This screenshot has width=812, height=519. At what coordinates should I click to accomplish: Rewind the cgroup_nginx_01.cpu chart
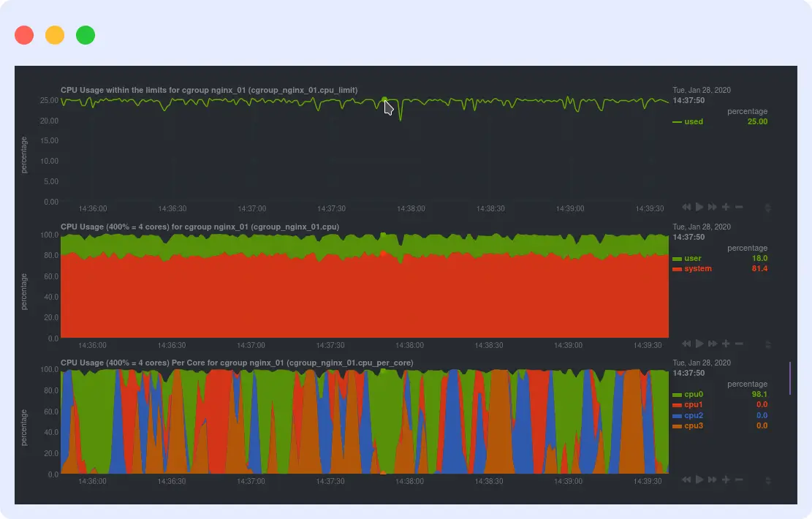coord(687,343)
